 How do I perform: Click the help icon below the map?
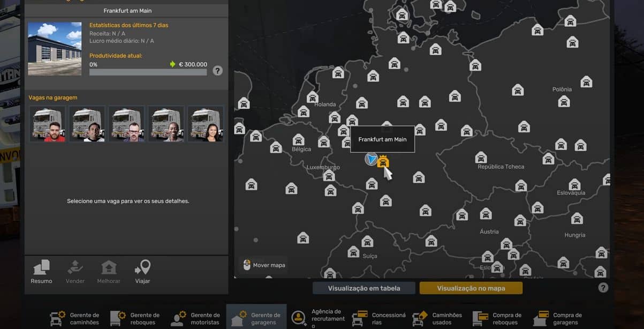[x=603, y=288]
